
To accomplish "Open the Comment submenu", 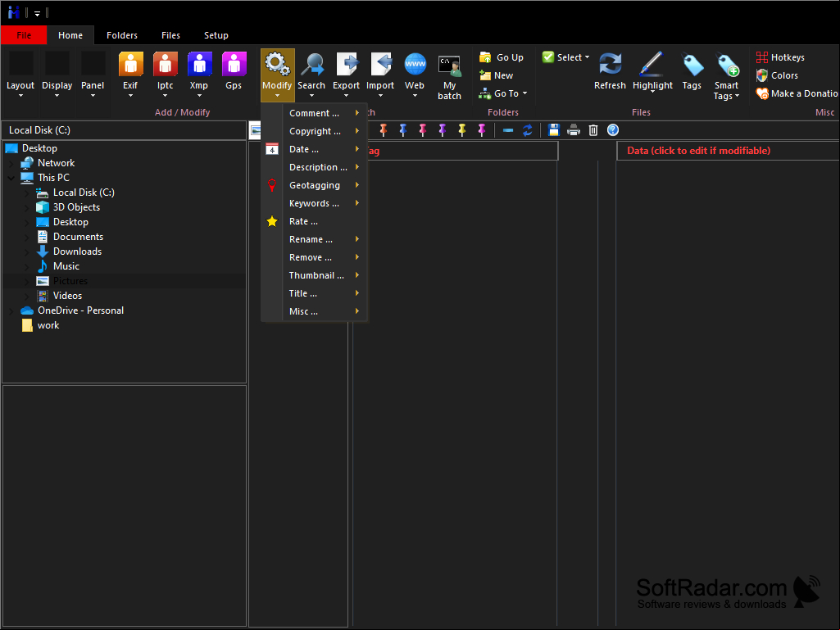I will (315, 113).
